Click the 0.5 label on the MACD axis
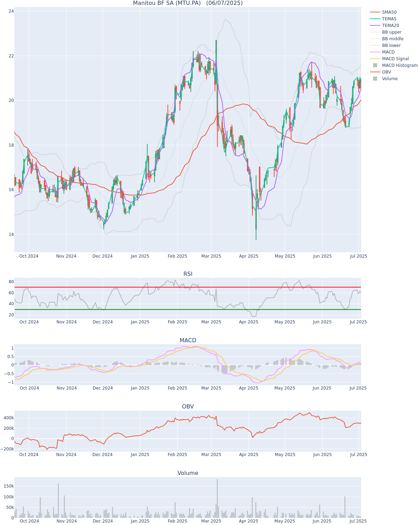 10,357
